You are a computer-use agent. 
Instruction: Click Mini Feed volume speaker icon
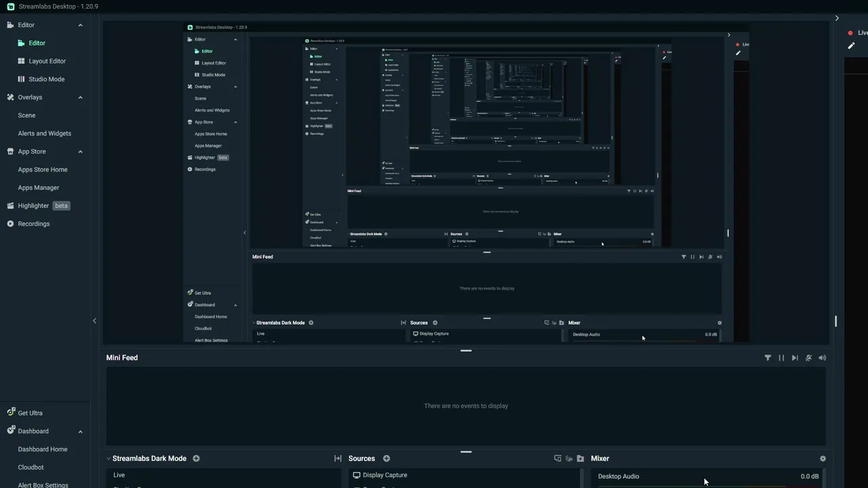pyautogui.click(x=823, y=358)
